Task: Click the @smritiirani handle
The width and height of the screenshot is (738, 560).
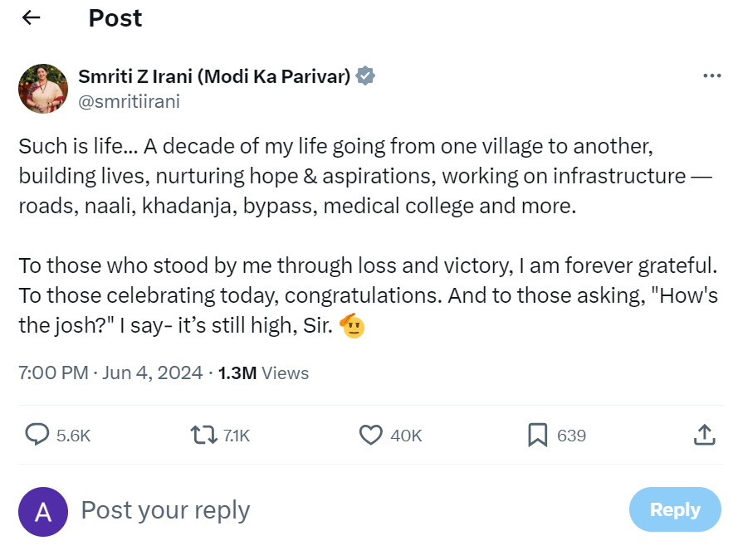Action: point(129,102)
